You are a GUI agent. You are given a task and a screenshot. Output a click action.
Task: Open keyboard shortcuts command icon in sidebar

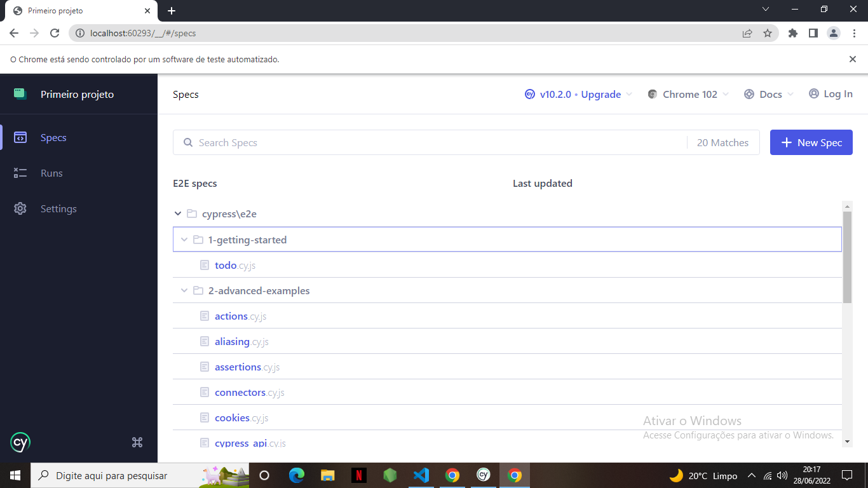click(x=137, y=442)
